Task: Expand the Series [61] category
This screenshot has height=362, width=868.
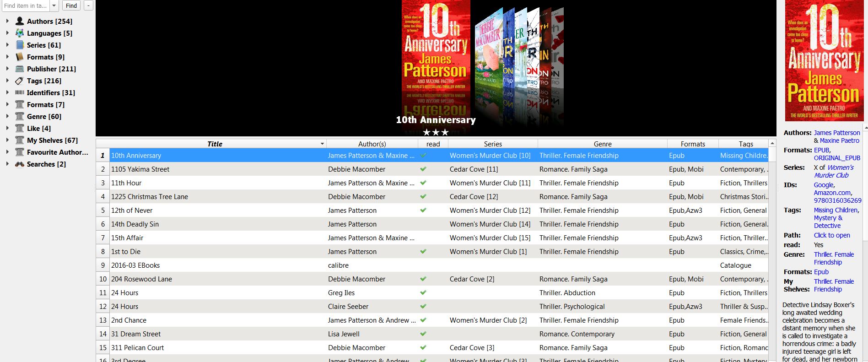Action: click(x=7, y=45)
